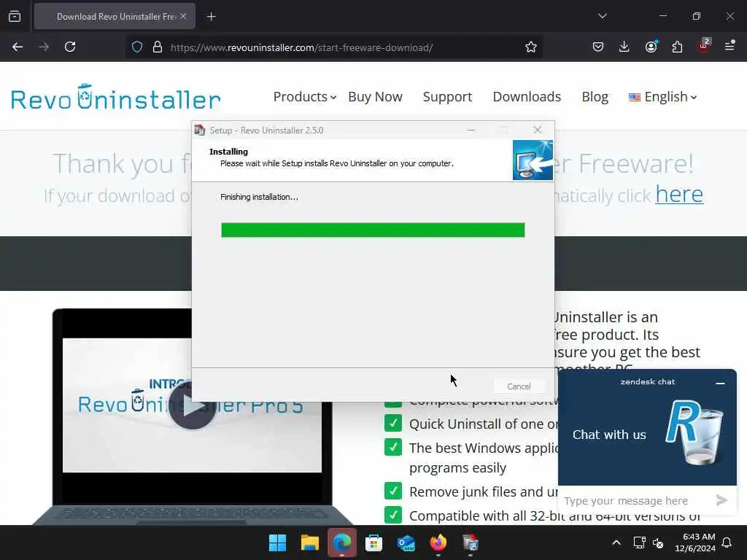Open the extensions puzzle icon
Viewport: 747px width, 560px height.
click(x=677, y=47)
